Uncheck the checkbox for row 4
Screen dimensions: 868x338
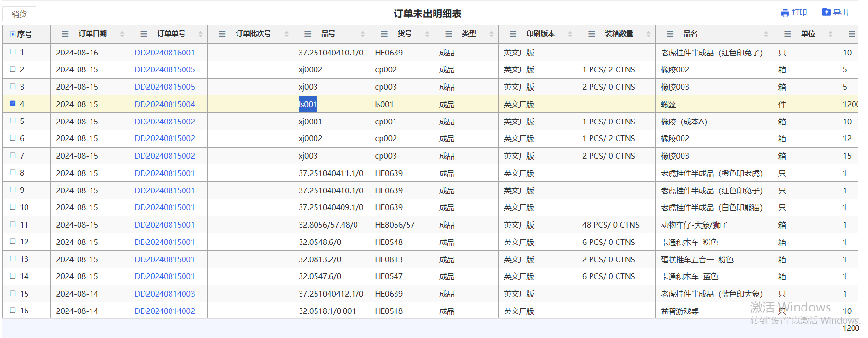point(13,103)
